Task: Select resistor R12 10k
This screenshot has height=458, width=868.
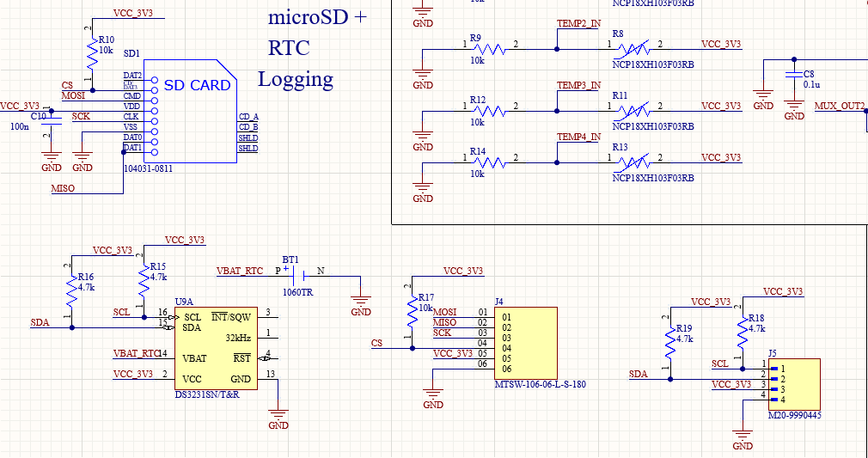Action: 489,112
